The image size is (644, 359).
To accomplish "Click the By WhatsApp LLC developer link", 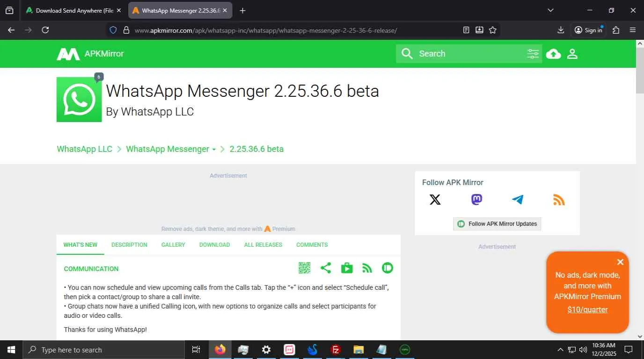I will tap(150, 112).
